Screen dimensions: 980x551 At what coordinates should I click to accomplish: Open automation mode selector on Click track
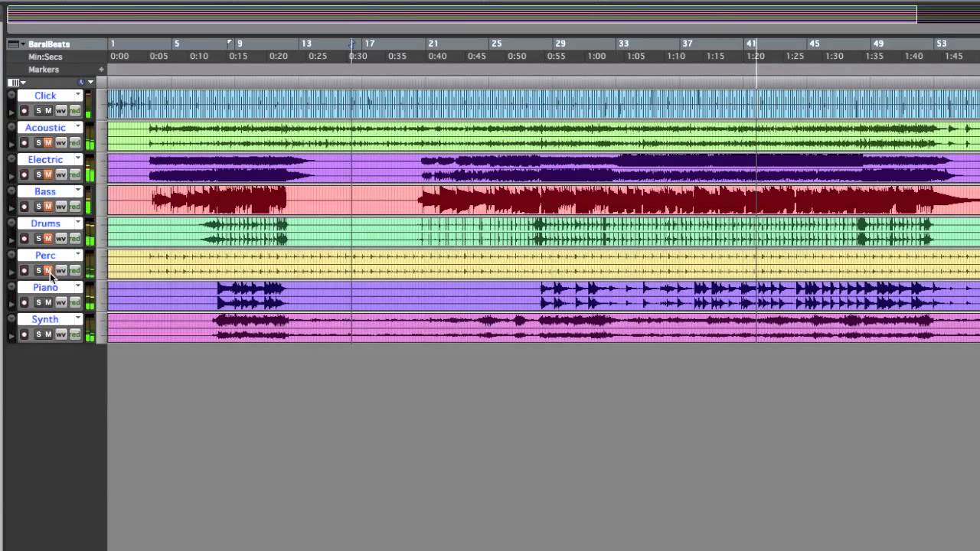75,111
